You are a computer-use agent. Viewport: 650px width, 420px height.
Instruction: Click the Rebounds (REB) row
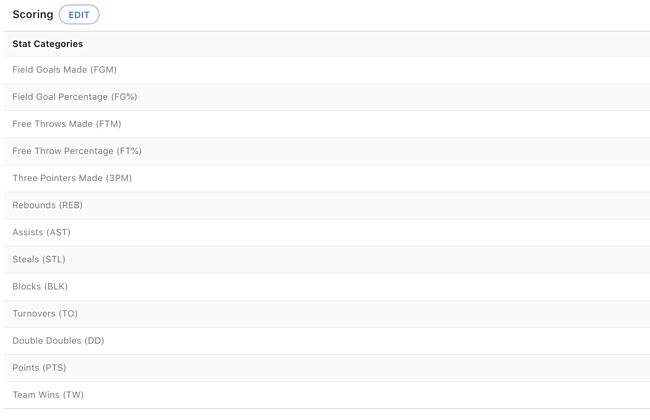point(327,205)
